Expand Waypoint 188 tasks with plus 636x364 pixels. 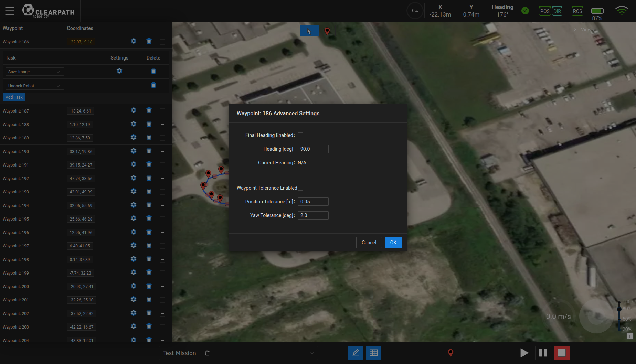coord(162,125)
